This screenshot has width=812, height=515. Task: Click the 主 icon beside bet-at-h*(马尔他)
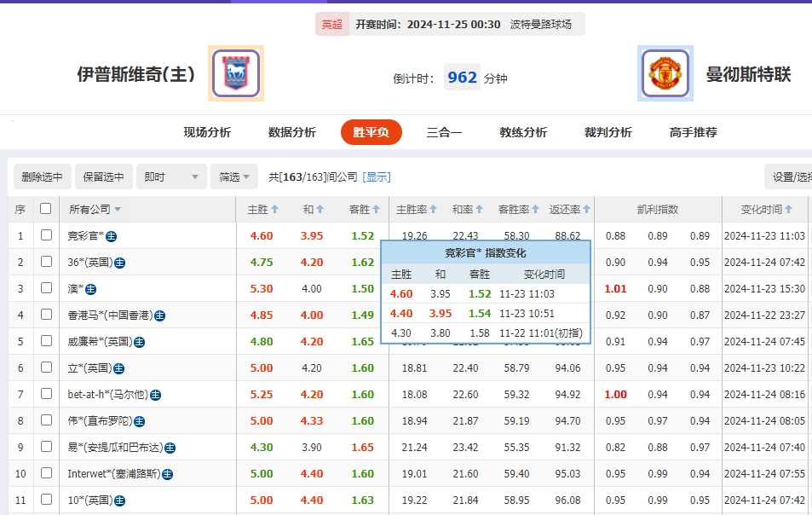pyautogui.click(x=154, y=394)
